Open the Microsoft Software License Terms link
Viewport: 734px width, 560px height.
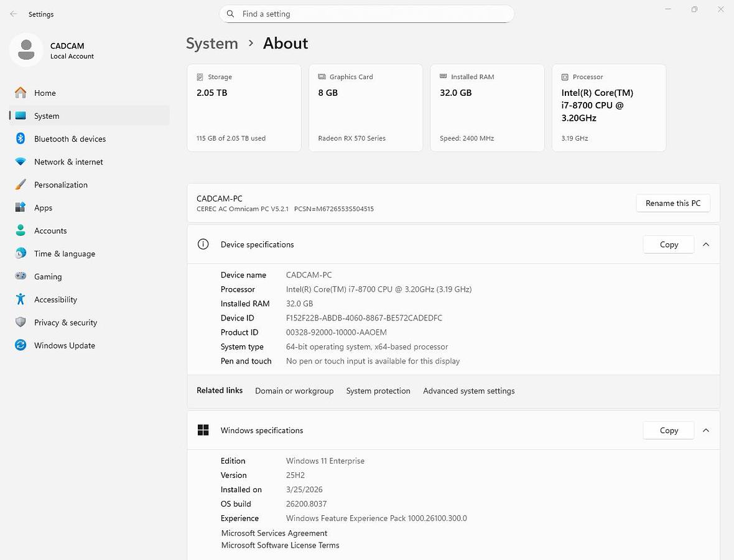coord(280,546)
